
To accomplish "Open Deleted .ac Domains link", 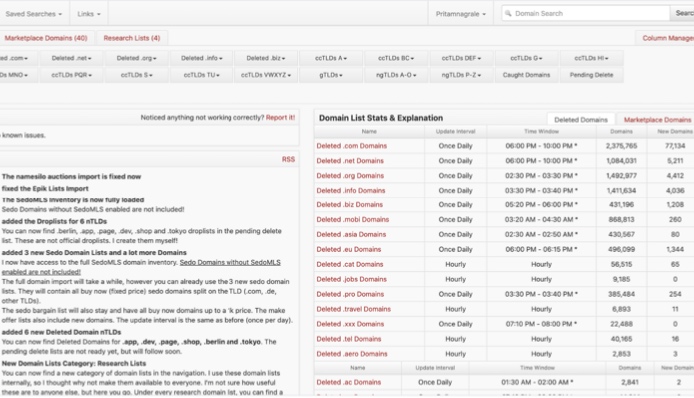I will click(348, 382).
